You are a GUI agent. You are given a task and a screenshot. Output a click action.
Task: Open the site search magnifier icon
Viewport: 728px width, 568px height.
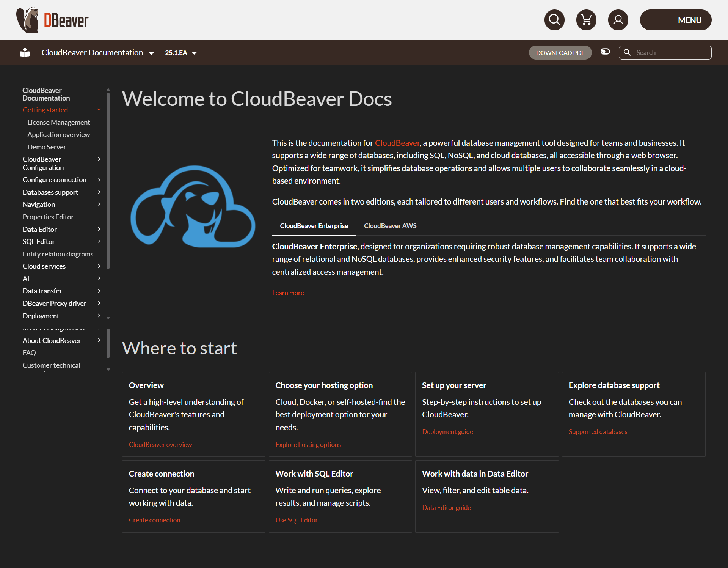pyautogui.click(x=554, y=20)
